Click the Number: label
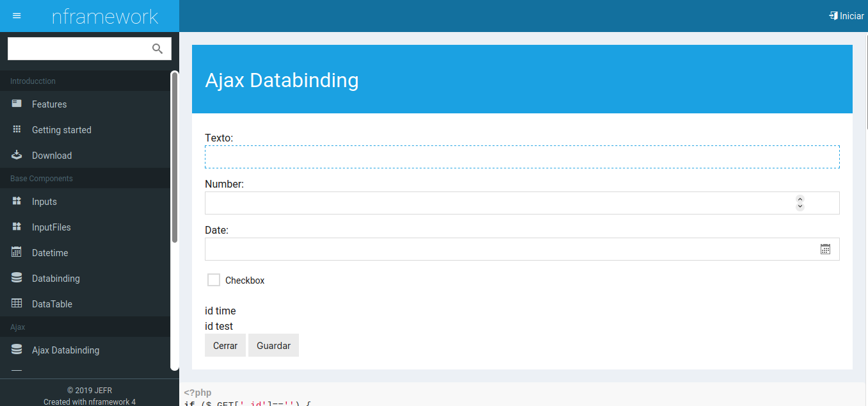868x406 pixels. pos(224,184)
